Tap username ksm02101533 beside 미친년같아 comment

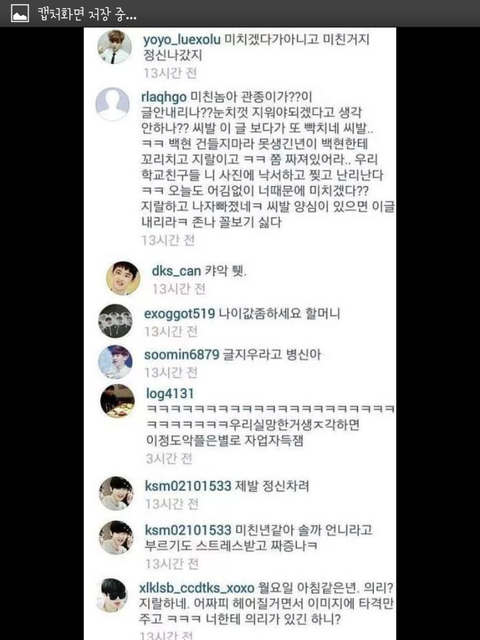pyautogui.click(x=188, y=530)
